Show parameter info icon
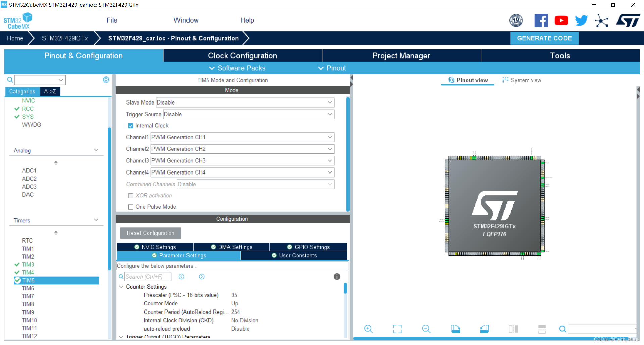This screenshot has width=644, height=345. pyautogui.click(x=337, y=277)
